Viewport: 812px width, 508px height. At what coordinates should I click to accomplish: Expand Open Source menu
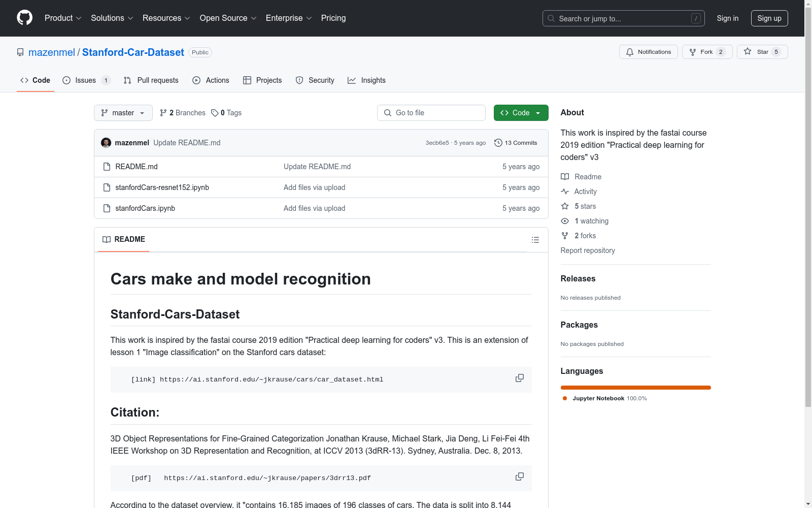pos(228,18)
